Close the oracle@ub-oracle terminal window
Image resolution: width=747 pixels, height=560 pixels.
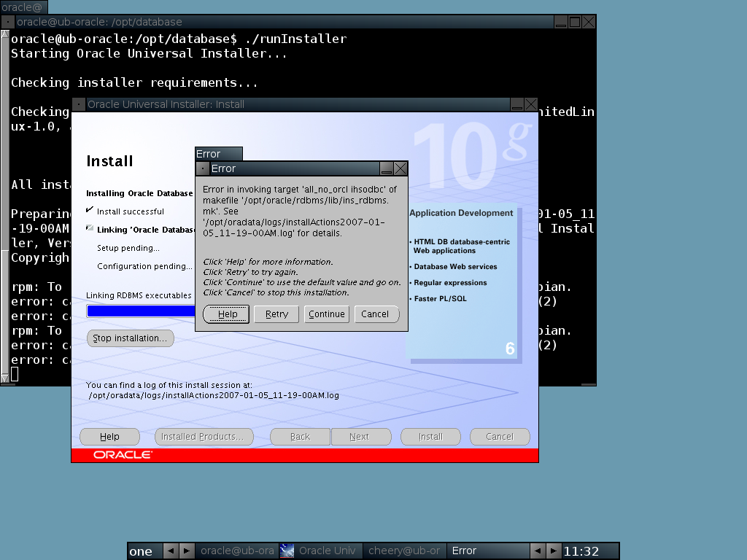click(589, 22)
